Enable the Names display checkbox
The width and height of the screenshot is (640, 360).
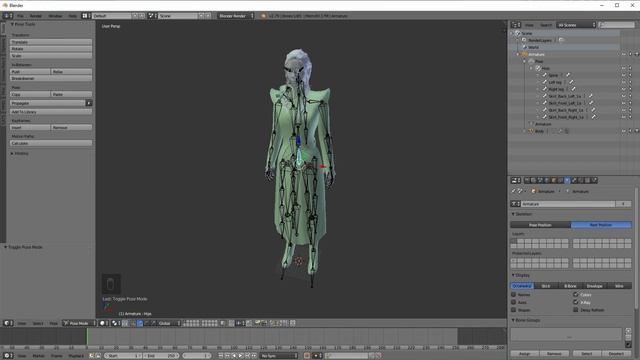point(513,294)
